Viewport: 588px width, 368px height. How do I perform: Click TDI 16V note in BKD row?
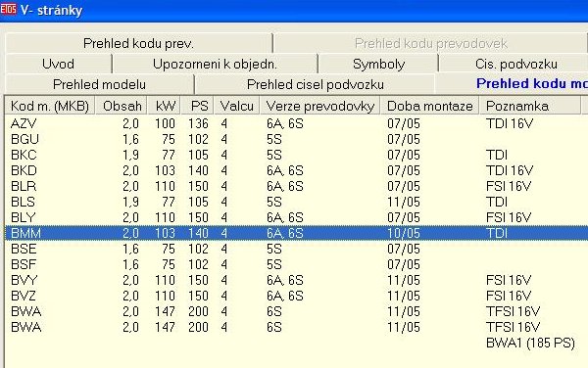tap(510, 170)
